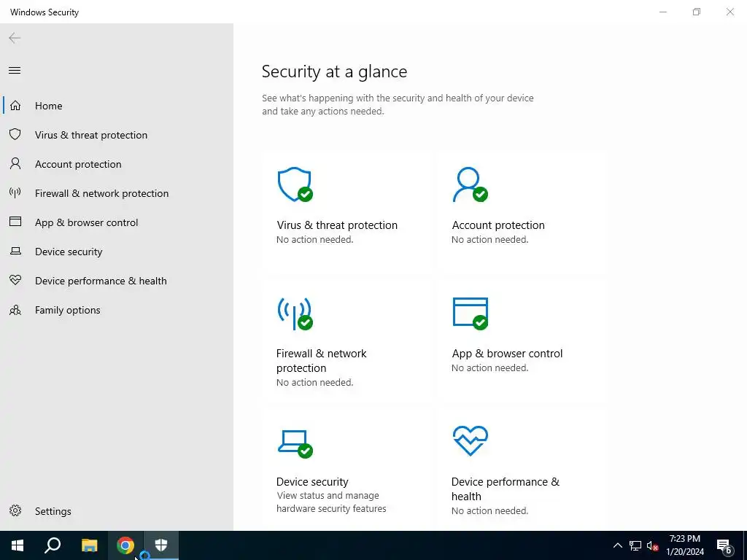Click Virus & threat protection tile title

coord(337,225)
